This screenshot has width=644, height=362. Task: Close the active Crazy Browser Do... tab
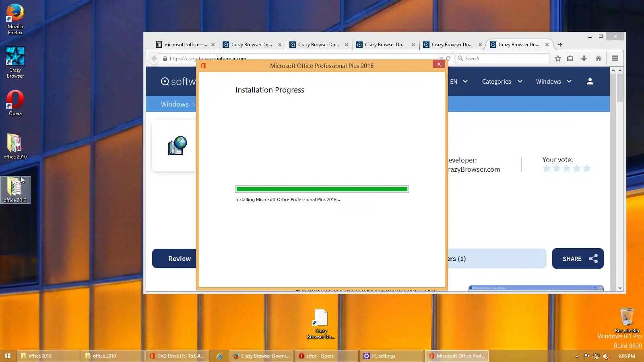tap(547, 45)
